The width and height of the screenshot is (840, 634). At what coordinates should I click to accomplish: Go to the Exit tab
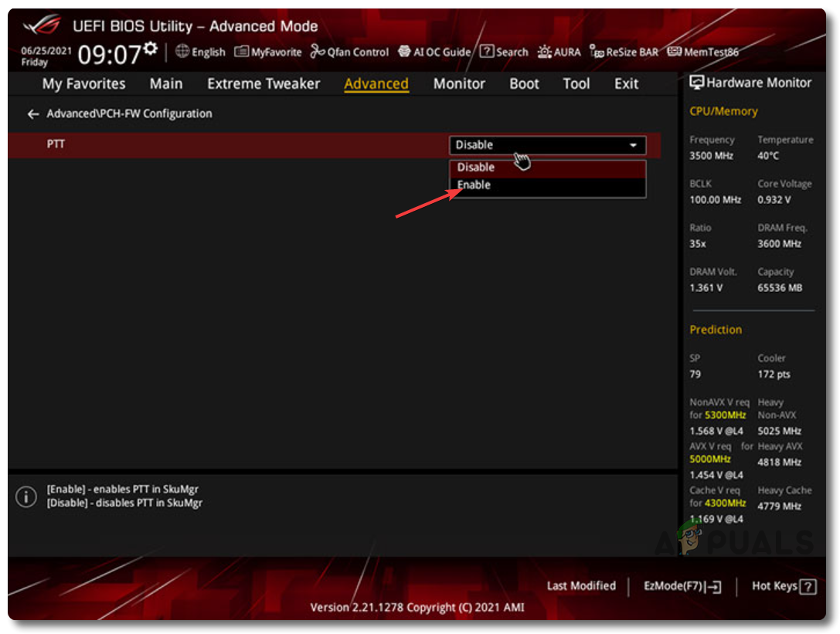point(626,83)
